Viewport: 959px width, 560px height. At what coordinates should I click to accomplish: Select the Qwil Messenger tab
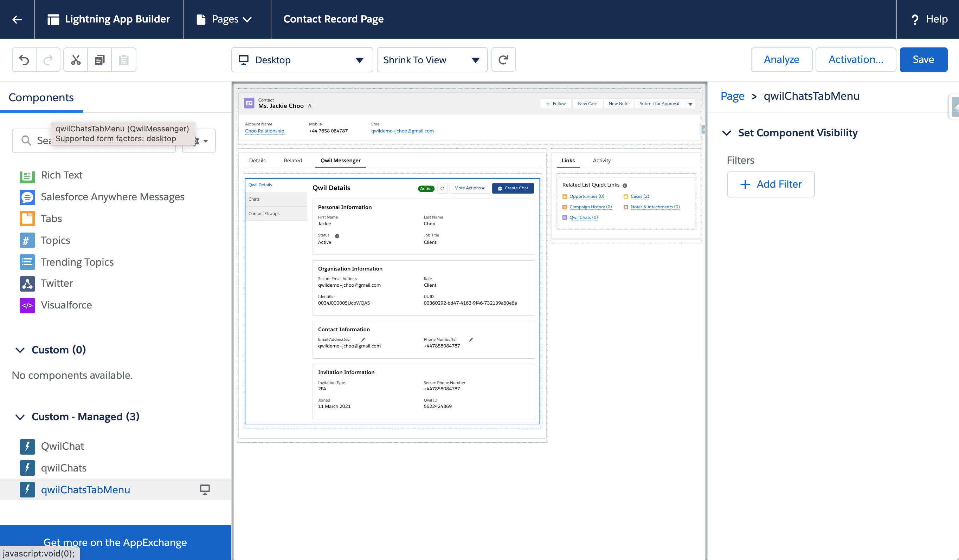pos(341,161)
